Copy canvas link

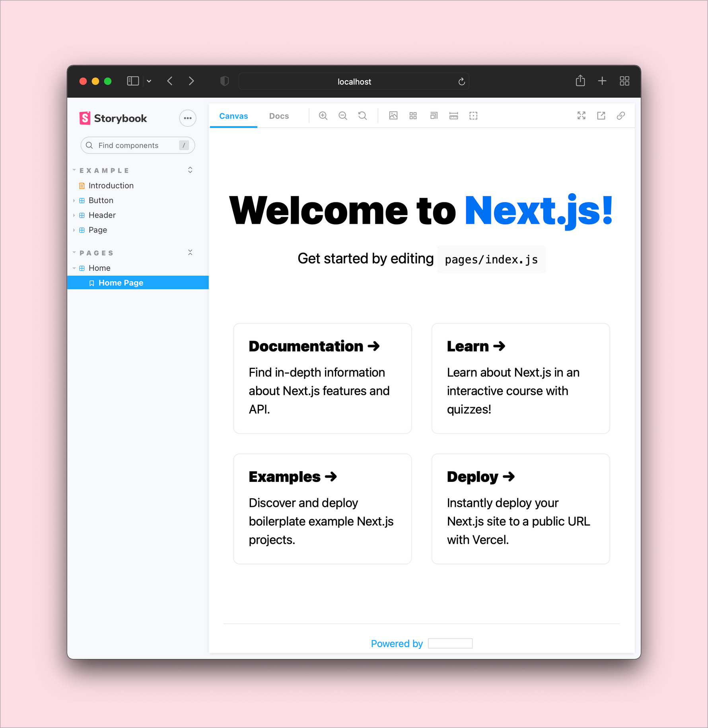621,116
